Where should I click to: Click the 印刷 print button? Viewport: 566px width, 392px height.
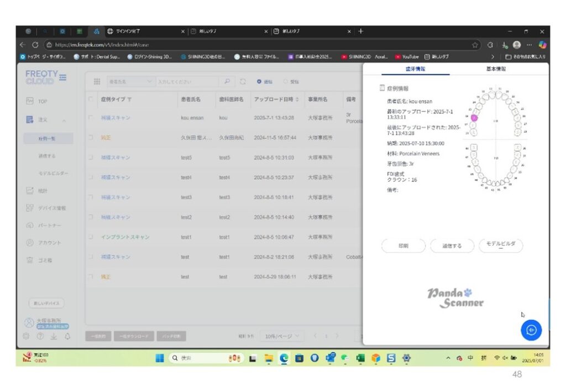[x=403, y=246]
